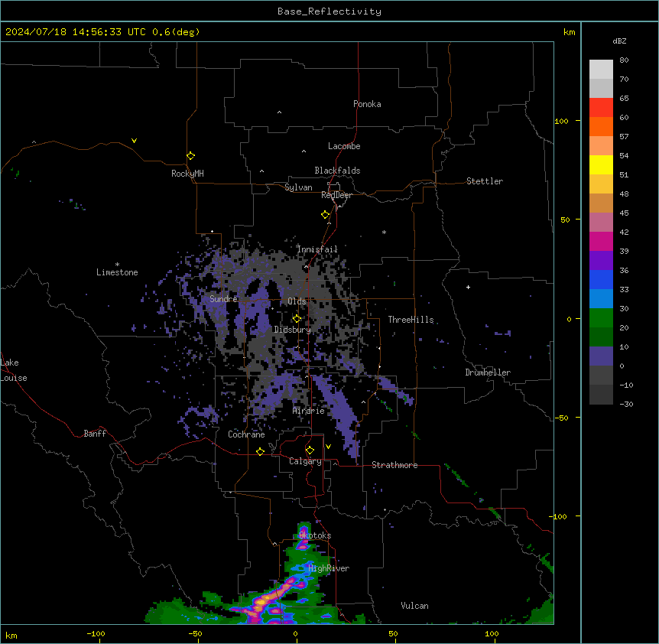Image resolution: width=659 pixels, height=644 pixels.
Task: Click the white cross marker west of Drumheller
Action: pos(468,287)
